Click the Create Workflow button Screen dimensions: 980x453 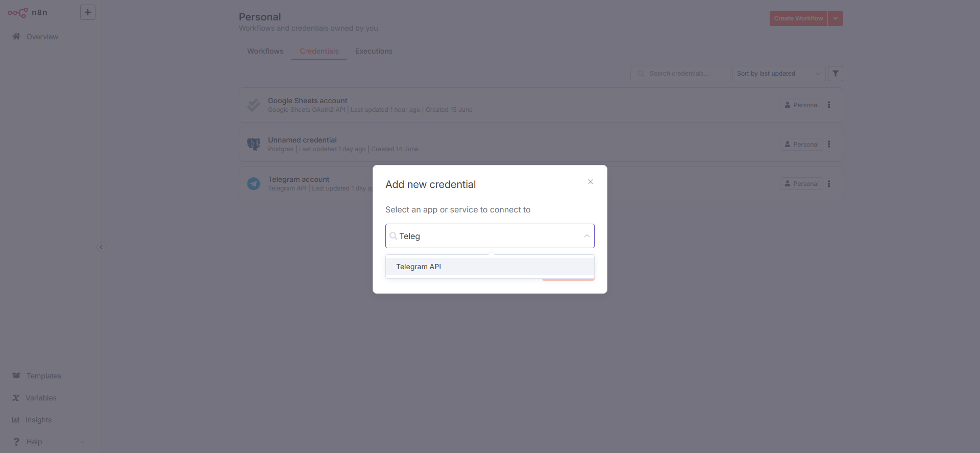point(798,18)
